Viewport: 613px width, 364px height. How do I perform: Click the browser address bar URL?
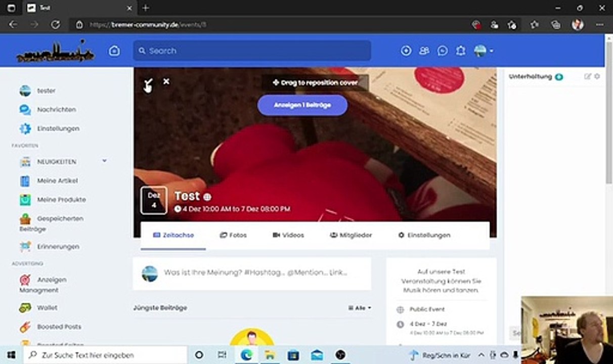148,24
